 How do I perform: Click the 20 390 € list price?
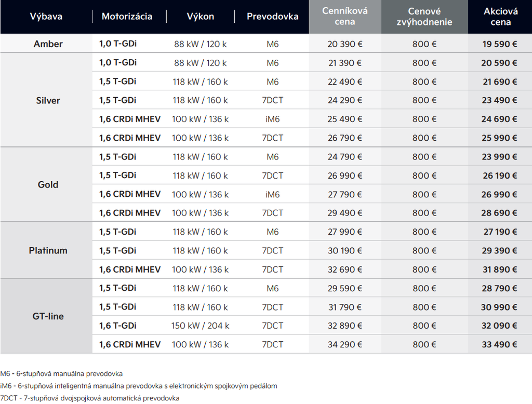pos(344,44)
